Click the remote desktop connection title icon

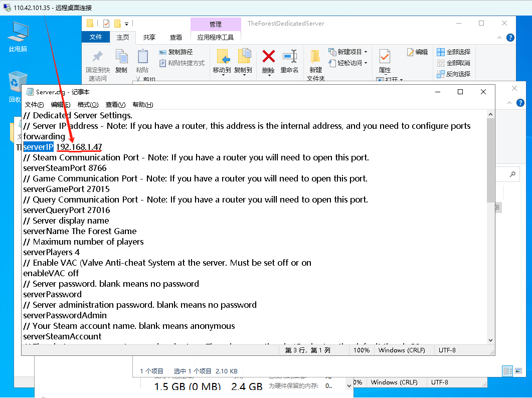[x=7, y=8]
